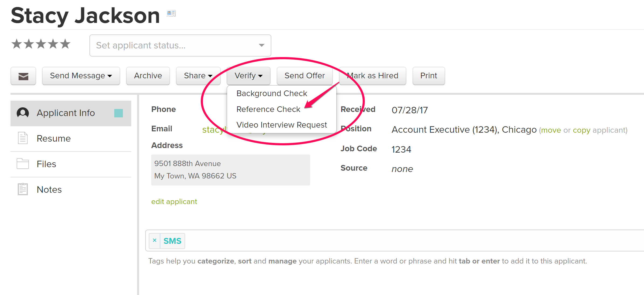Select Background Check from the Verify menu
The image size is (644, 295).
pyautogui.click(x=272, y=93)
